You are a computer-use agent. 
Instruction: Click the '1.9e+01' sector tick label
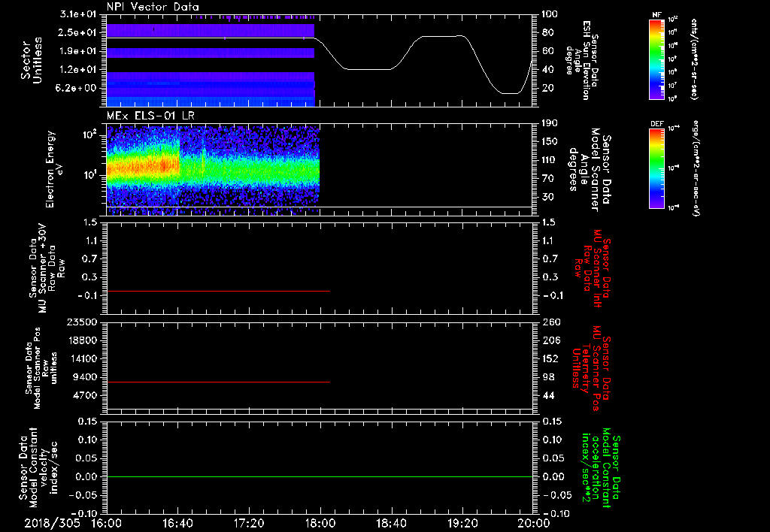click(x=78, y=51)
